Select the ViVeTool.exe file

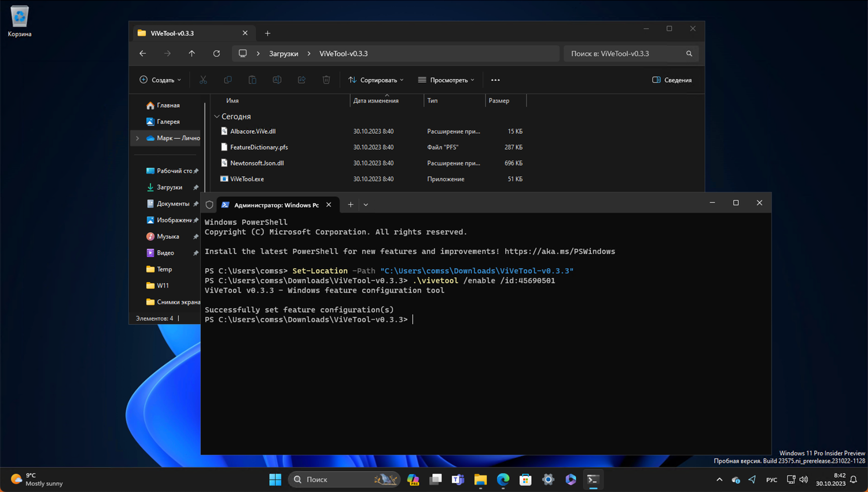[247, 179]
